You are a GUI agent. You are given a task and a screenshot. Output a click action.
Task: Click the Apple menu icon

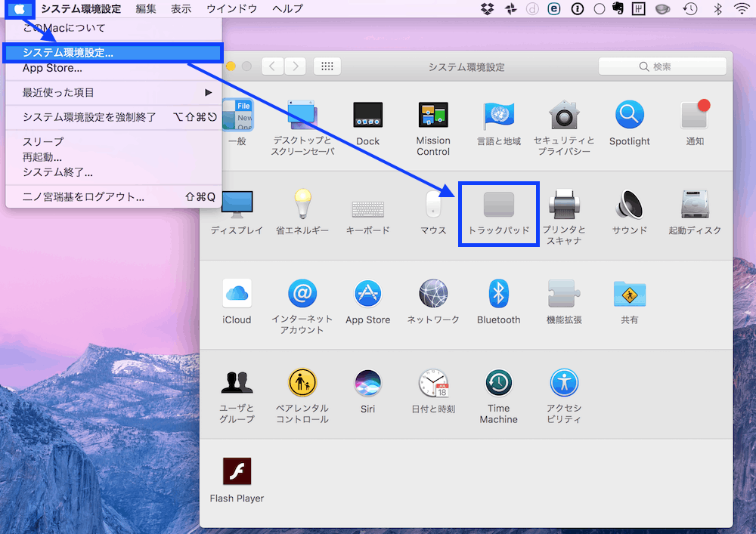20,8
